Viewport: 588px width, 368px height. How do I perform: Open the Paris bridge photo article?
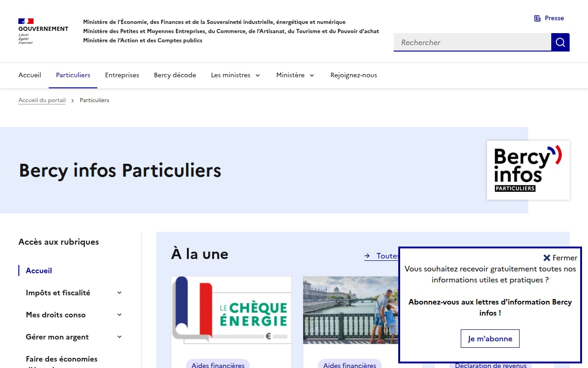(x=351, y=310)
